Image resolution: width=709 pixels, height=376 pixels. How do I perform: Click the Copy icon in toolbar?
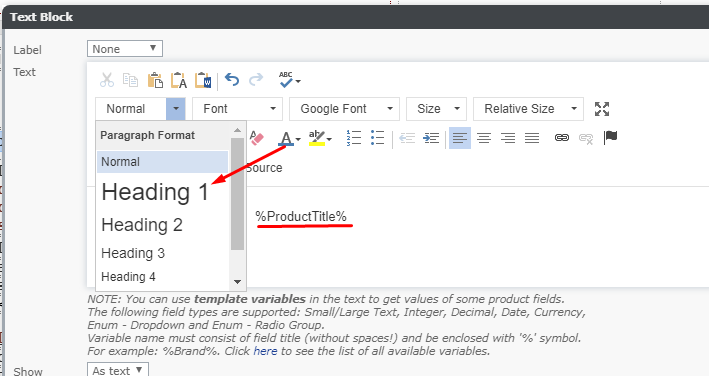[131, 80]
